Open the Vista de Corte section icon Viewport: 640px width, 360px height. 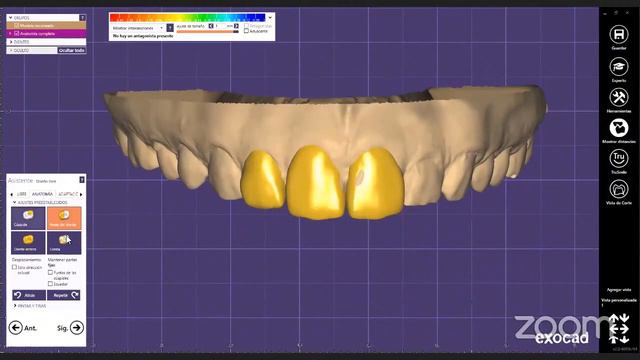619,189
